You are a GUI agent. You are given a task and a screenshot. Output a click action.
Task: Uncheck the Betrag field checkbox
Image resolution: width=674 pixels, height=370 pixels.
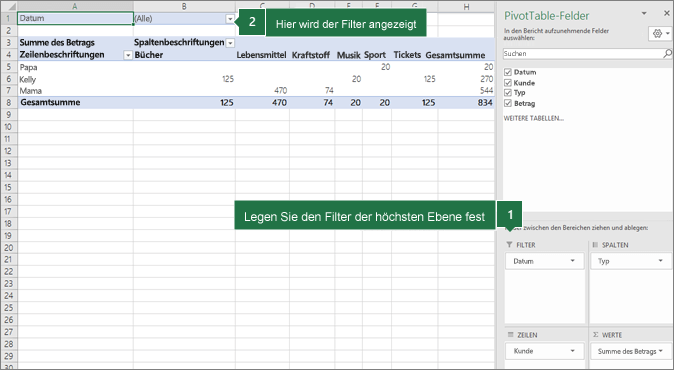pos(508,103)
